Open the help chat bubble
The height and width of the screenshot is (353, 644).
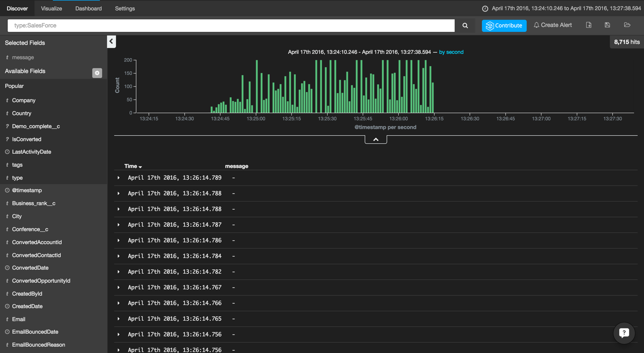coord(624,333)
